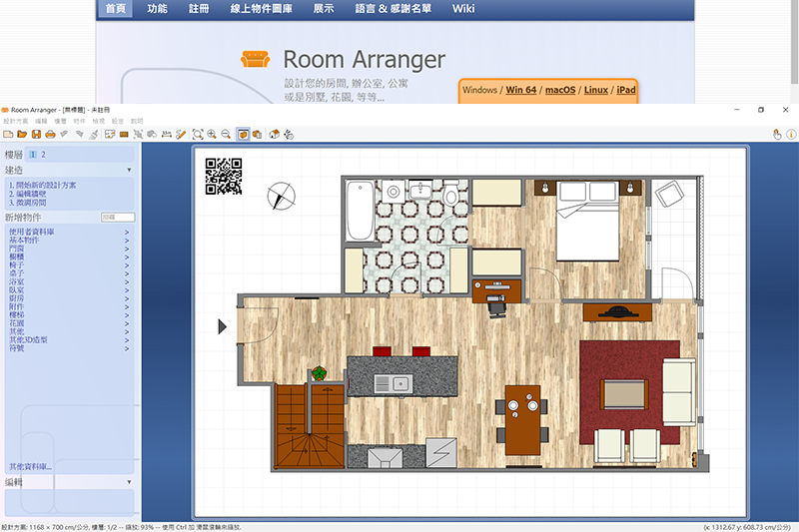Image resolution: width=799 pixels, height=532 pixels.
Task: Click step 3 微調房間
Action: pos(28,203)
